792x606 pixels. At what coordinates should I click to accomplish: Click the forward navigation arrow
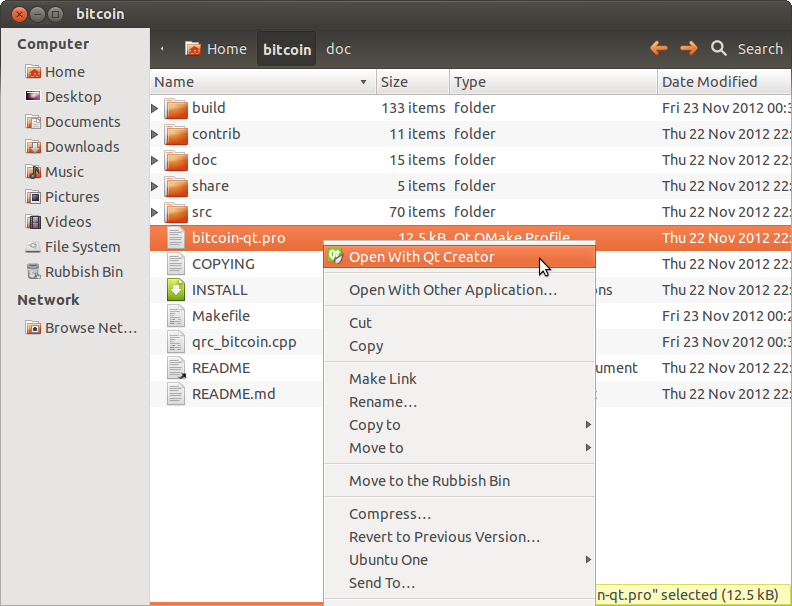(688, 48)
